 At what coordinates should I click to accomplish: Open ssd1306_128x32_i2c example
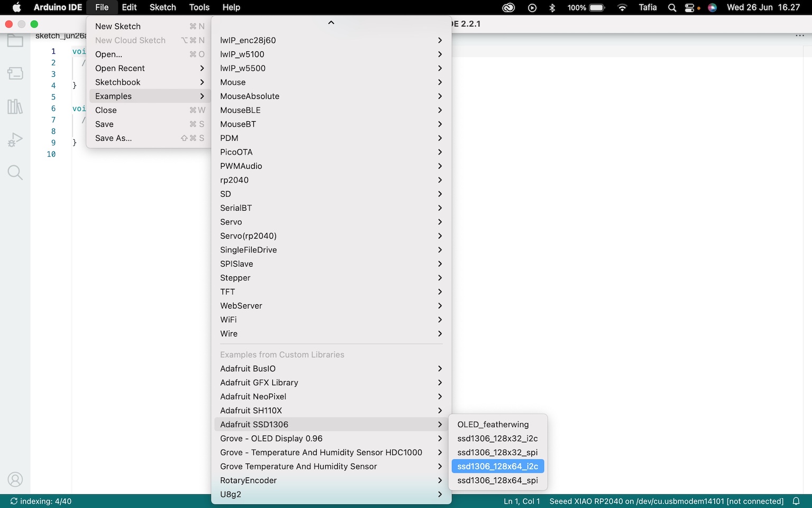pyautogui.click(x=497, y=439)
